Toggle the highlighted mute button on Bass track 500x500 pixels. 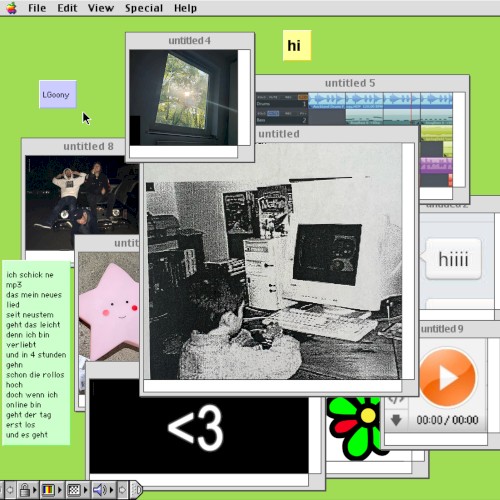(273, 113)
